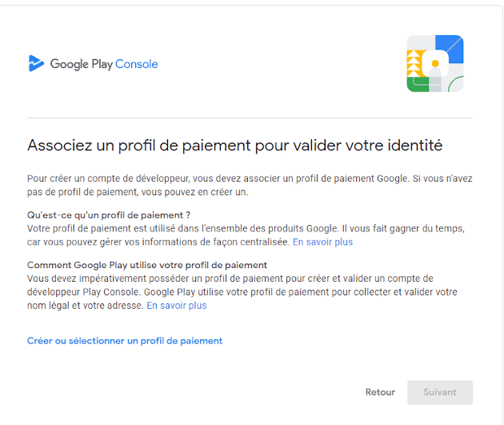Image resolution: width=504 pixels, height=425 pixels.
Task: Click the colorful illustration at top right
Action: pyautogui.click(x=434, y=63)
